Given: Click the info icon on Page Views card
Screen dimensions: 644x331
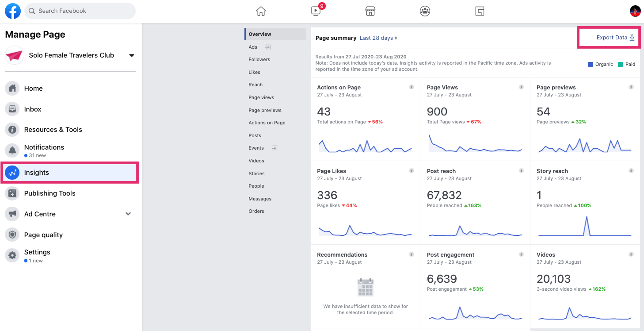Looking at the screenshot, I should pyautogui.click(x=521, y=87).
